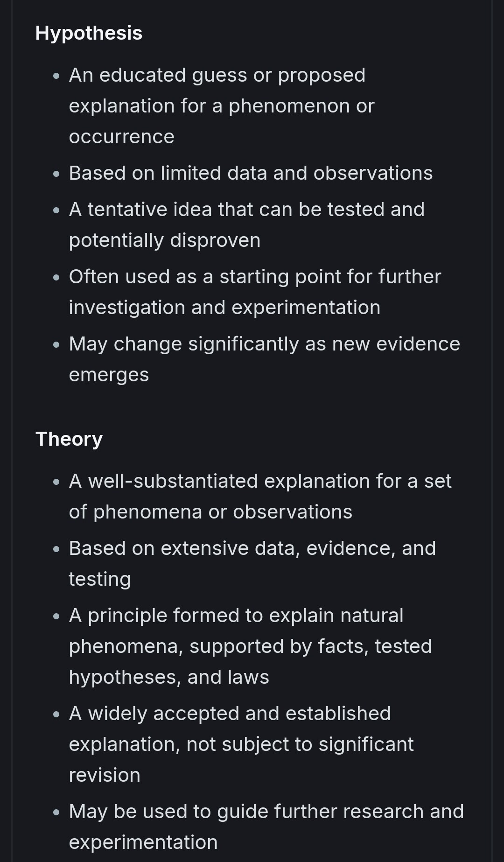Click 'Based on extensive data, evidence, and' line
Screen dimensions: 504x862
252,548
